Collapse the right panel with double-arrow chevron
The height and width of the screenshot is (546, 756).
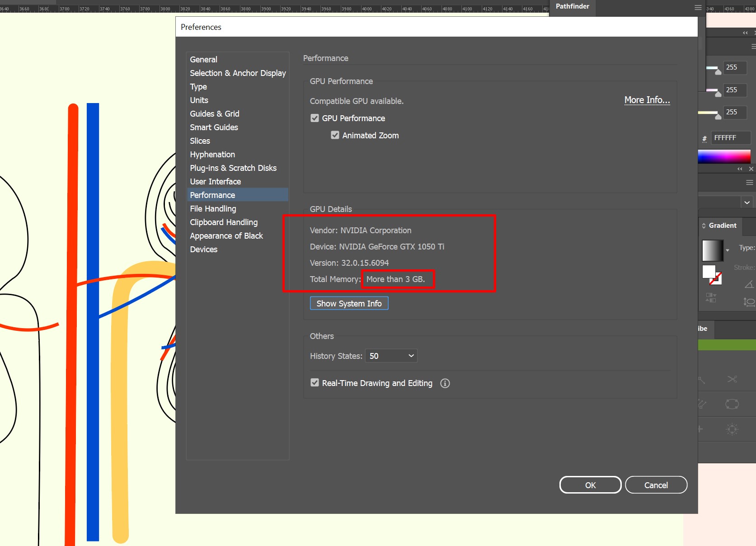tap(744, 33)
